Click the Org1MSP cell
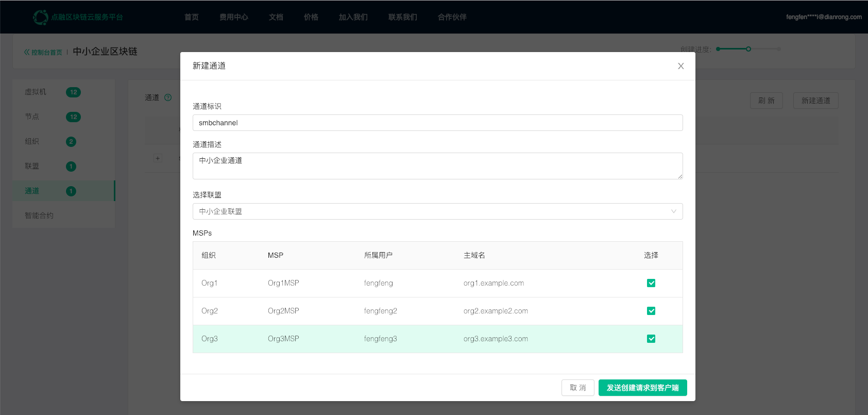This screenshot has height=415, width=868. [x=283, y=283]
